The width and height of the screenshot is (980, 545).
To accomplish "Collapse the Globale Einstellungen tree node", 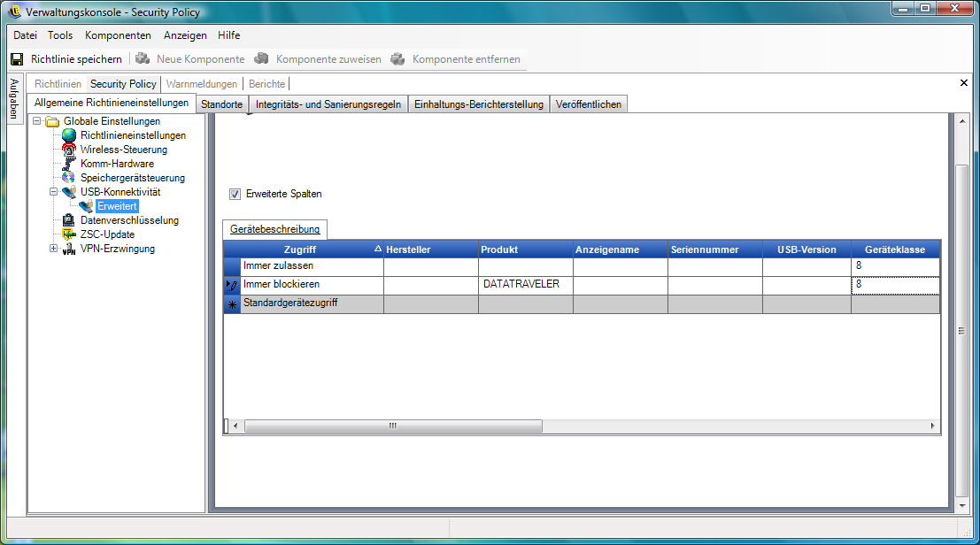I will tap(37, 121).
